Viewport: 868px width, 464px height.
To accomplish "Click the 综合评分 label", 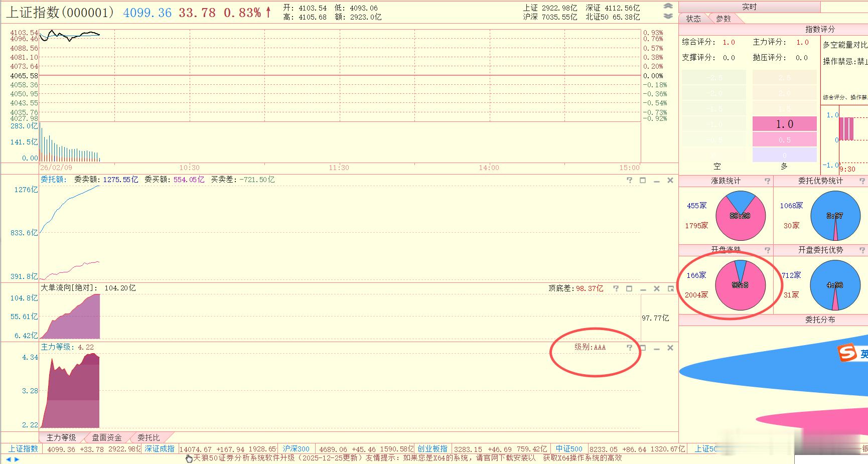I will [x=698, y=42].
